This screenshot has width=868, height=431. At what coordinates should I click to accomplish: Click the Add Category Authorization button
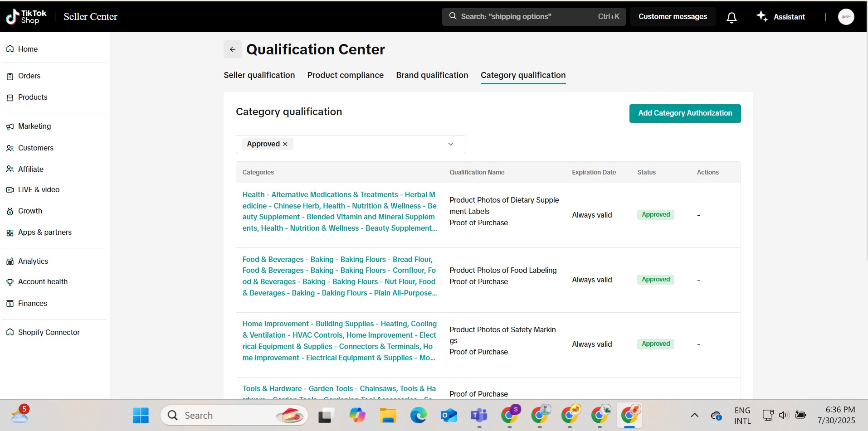685,113
